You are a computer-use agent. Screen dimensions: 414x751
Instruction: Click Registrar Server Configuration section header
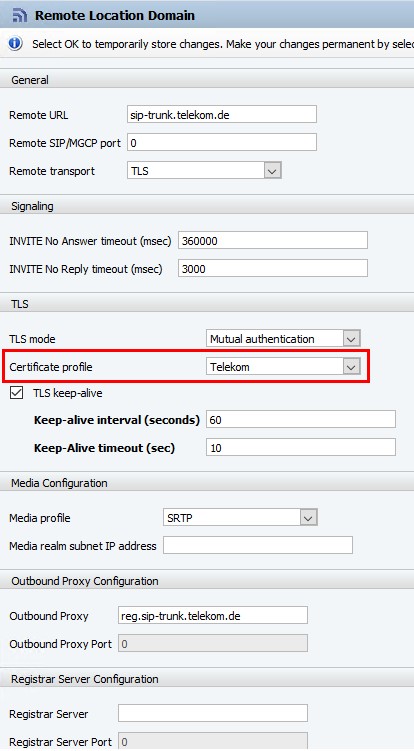[x=207, y=679]
